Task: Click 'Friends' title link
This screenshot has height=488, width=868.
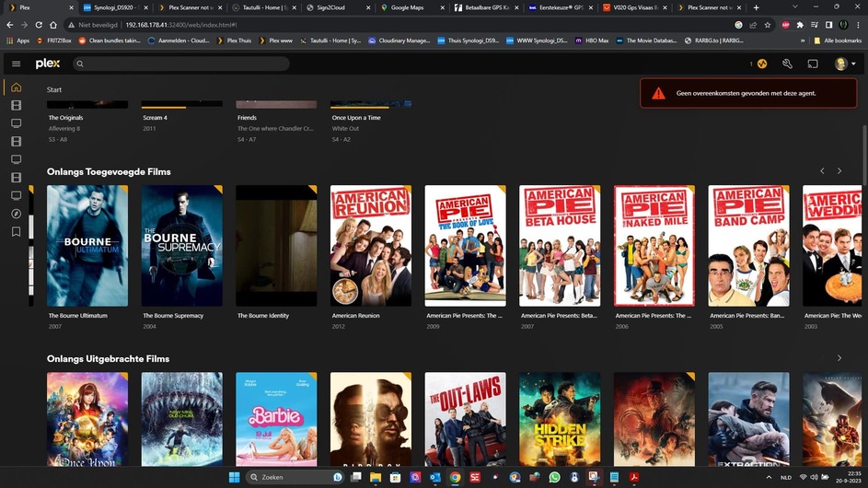Action: tap(247, 118)
